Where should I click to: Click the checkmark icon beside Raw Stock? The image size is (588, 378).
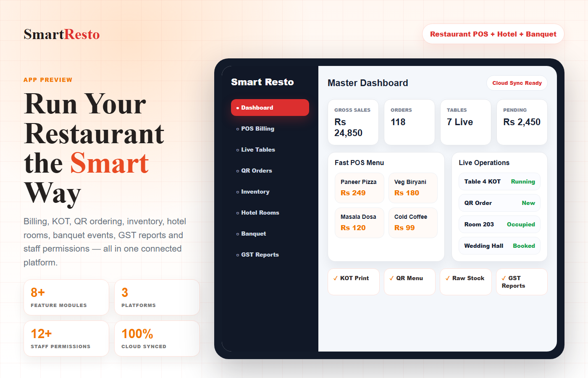click(448, 278)
